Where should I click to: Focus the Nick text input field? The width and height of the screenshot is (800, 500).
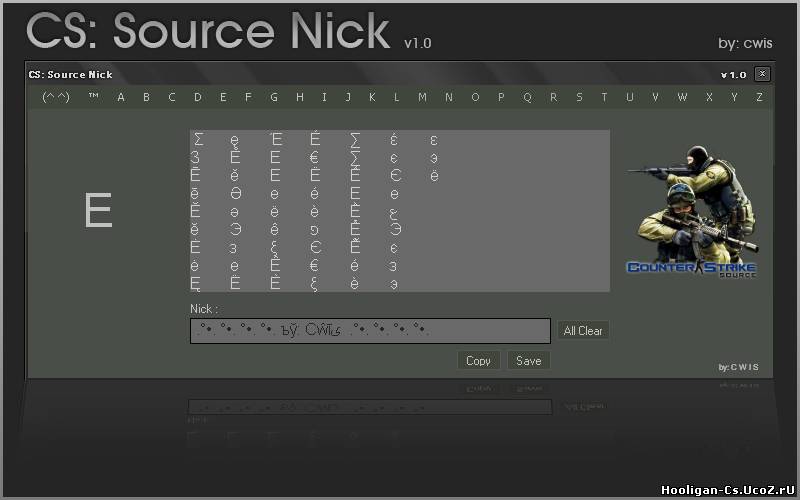370,331
